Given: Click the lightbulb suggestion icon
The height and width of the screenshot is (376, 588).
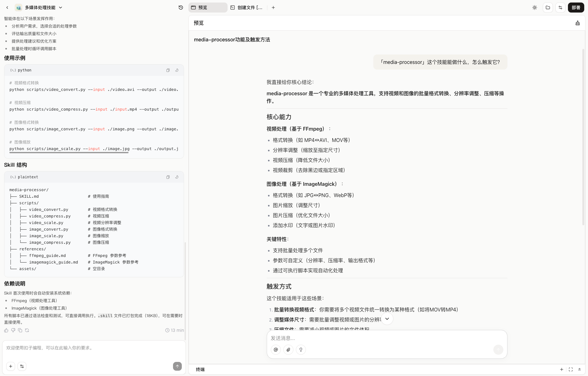Looking at the screenshot, I should pyautogui.click(x=301, y=350).
